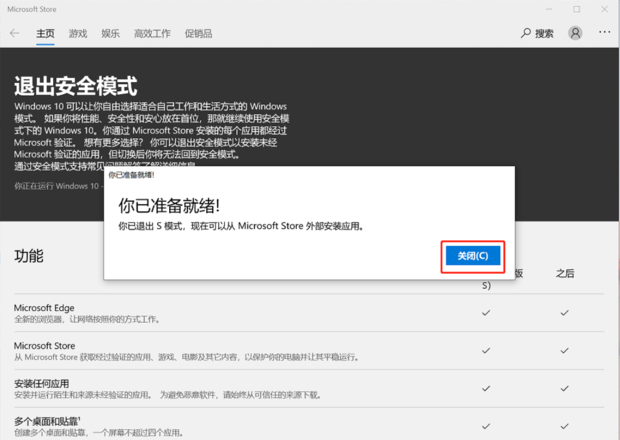The image size is (620, 440).
Task: Select the Microsoft Store feature row title
Action: pos(44,346)
